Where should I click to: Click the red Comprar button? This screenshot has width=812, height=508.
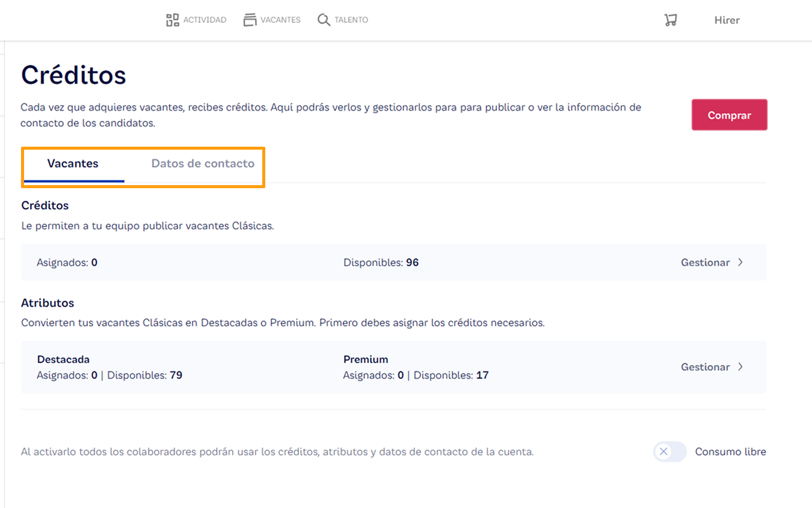(x=729, y=115)
